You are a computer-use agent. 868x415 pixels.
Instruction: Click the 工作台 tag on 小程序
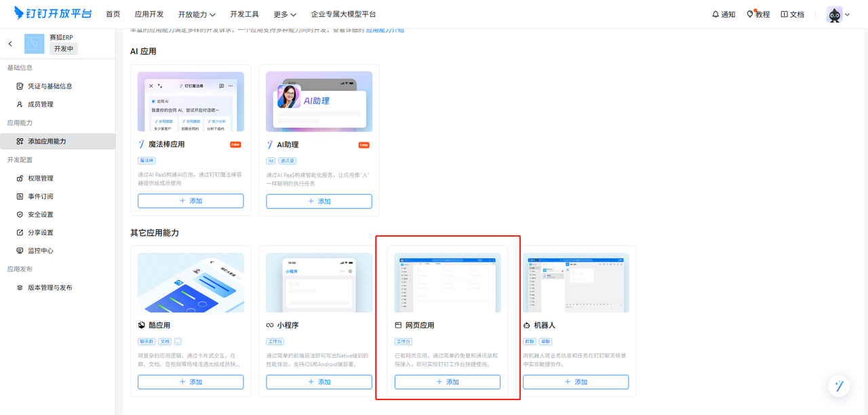[275, 342]
